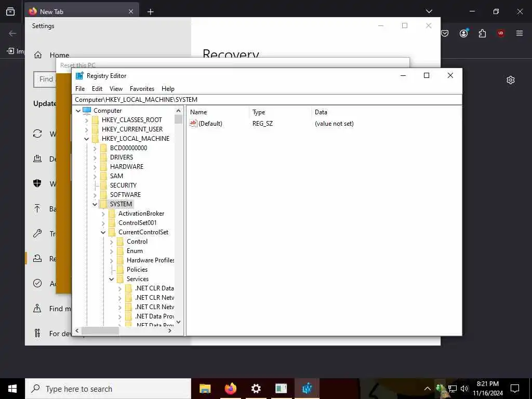
Task: Expand the DRIVERS key chevron
Action: pyautogui.click(x=95, y=157)
